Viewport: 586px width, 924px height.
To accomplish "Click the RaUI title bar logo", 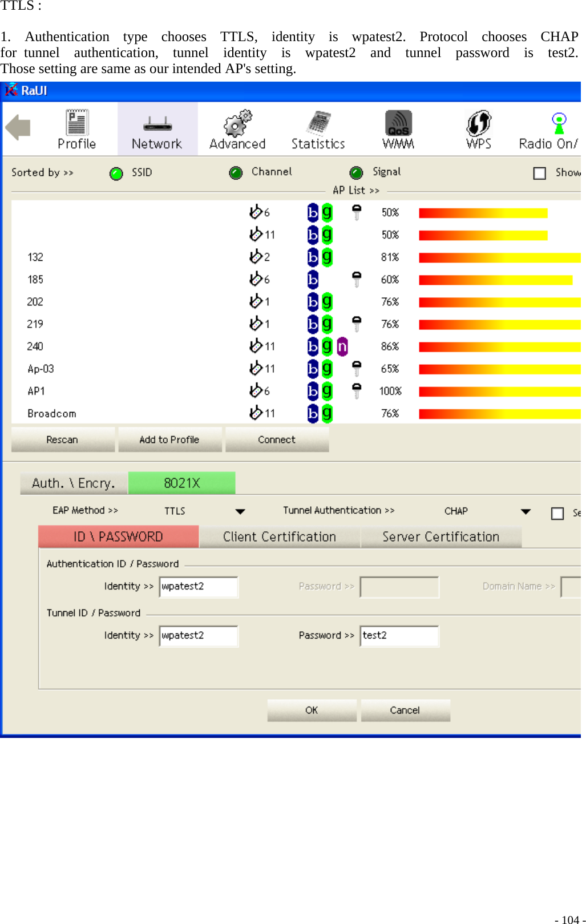I will point(11,90).
